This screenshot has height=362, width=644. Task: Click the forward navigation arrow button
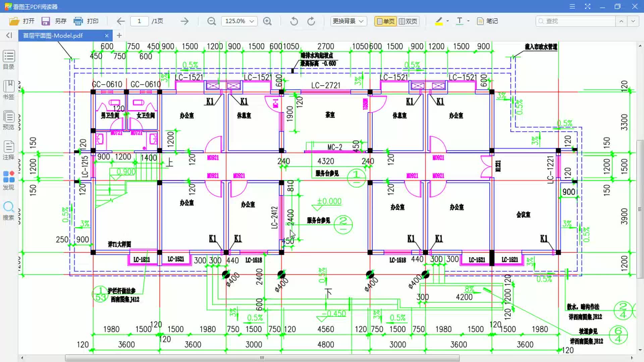185,21
